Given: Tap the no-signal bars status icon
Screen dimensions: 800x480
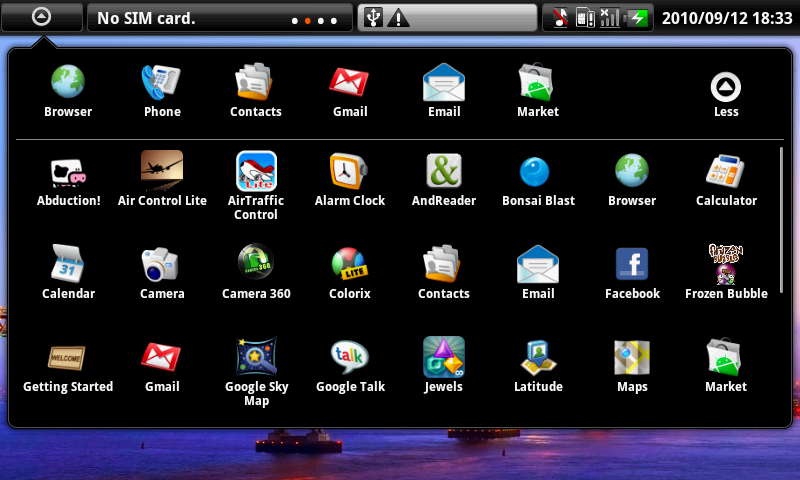Looking at the screenshot, I should 609,18.
